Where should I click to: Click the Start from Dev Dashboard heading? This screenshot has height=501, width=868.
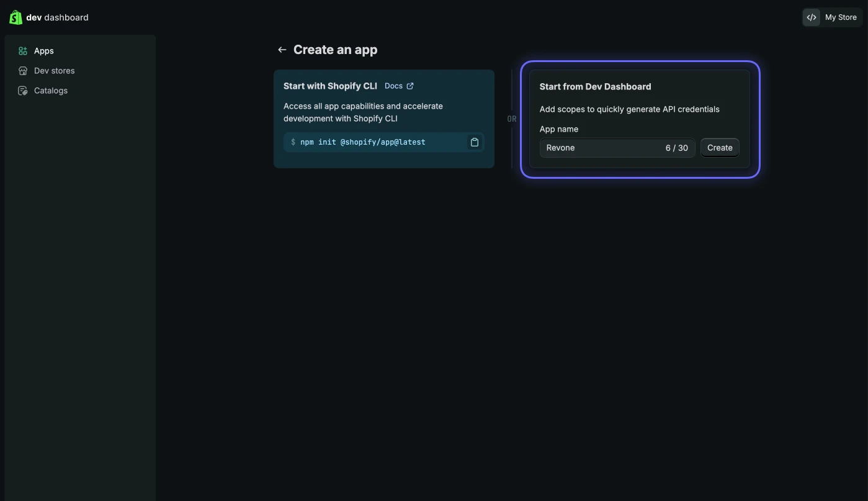click(x=595, y=86)
